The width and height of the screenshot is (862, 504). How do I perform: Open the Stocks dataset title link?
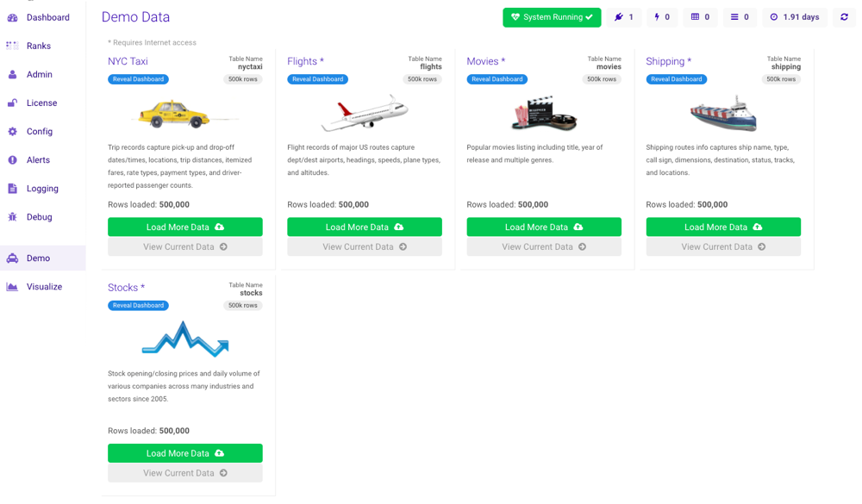tap(126, 288)
